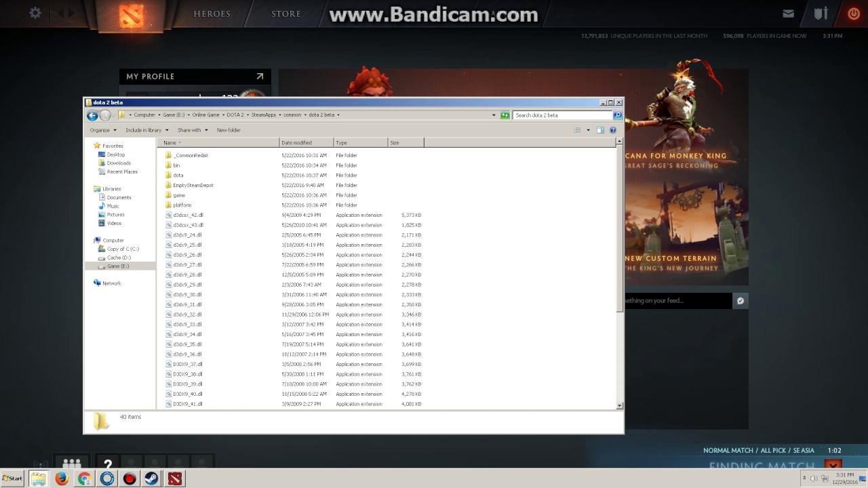Show hidden tray icons arrow
The image size is (868, 488).
click(805, 479)
